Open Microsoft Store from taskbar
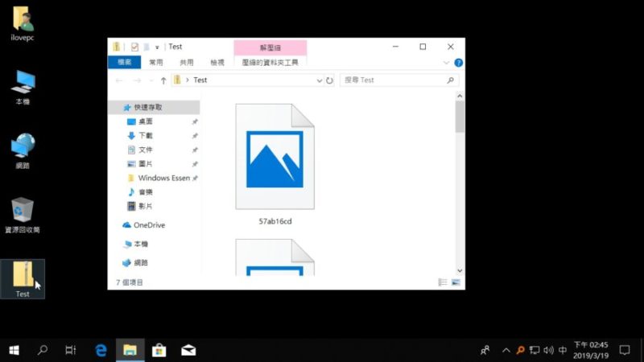 pos(159,350)
